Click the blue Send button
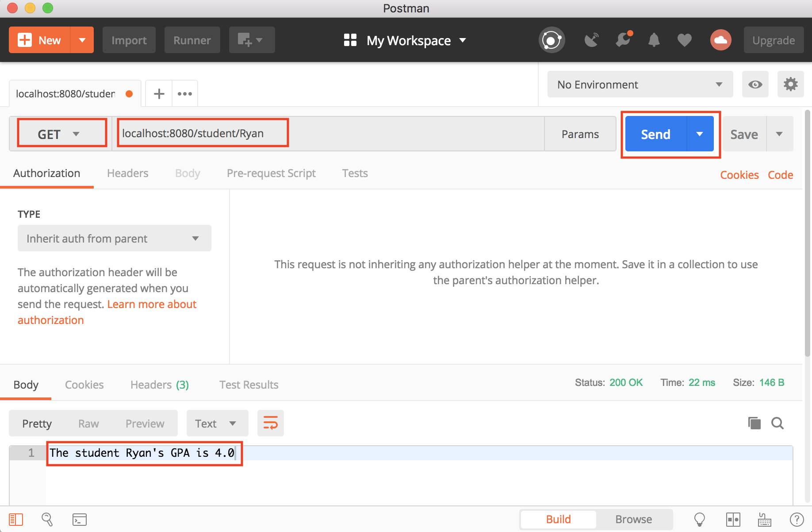The height and width of the screenshot is (532, 812). coord(655,134)
